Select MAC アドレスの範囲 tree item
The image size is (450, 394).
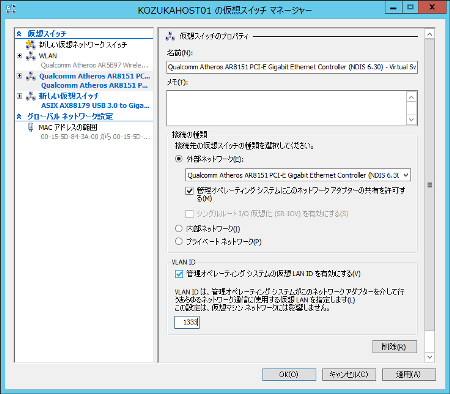tap(68, 127)
